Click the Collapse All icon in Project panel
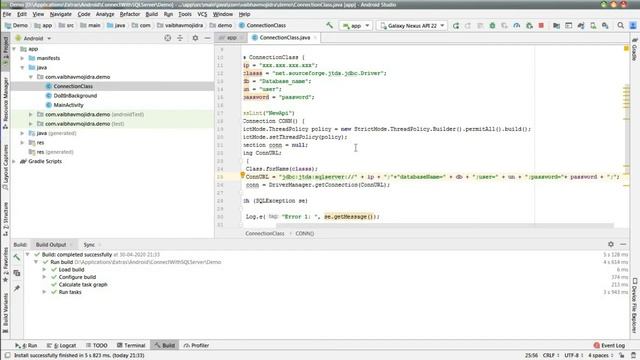This screenshot has height=360, width=640. pos(180,38)
